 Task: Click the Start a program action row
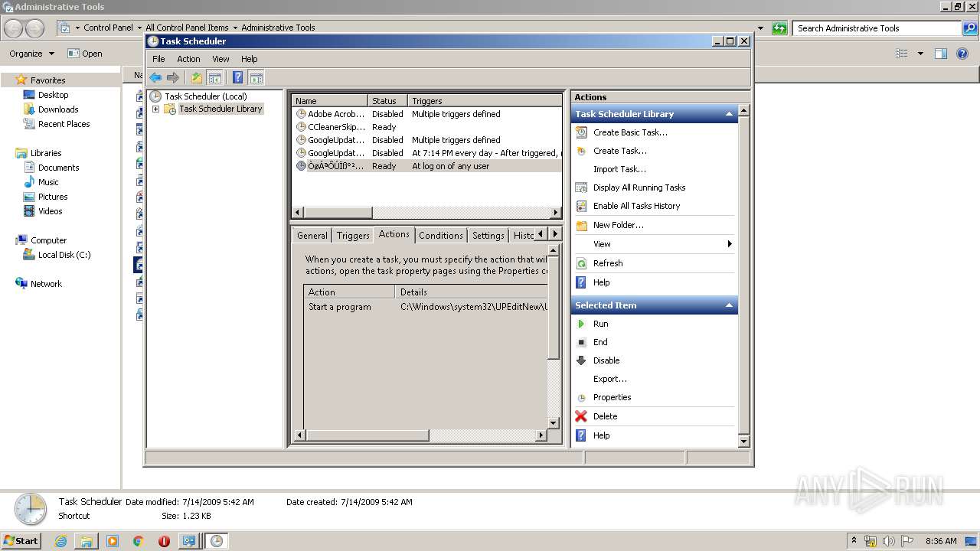pos(426,307)
